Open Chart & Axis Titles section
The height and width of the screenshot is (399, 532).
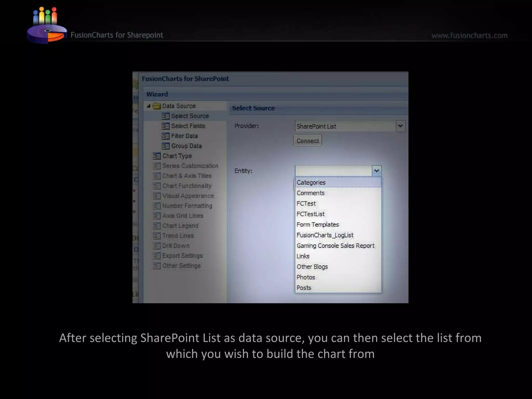187,176
